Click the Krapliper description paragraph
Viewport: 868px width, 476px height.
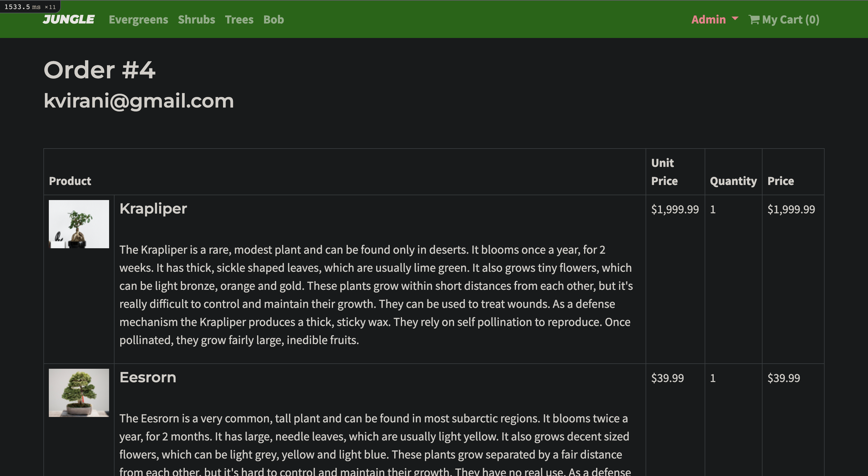pyautogui.click(x=376, y=295)
